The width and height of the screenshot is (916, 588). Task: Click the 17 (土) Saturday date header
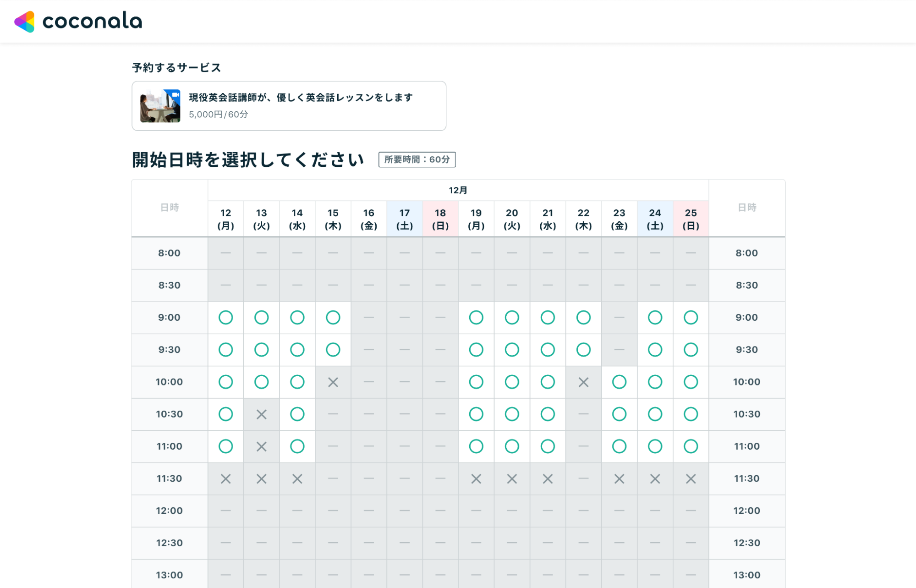click(x=404, y=219)
